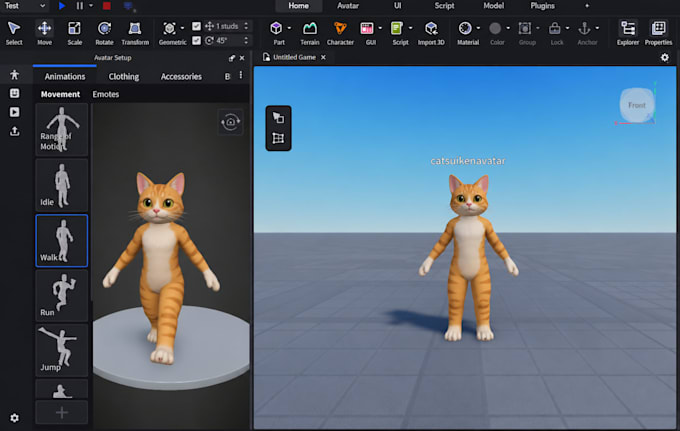Select the Run animation thumbnail
Viewport: 680px width, 431px height.
tap(62, 296)
